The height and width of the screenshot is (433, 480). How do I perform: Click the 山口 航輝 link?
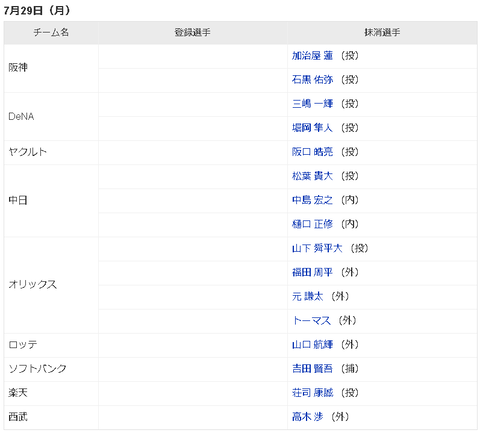(312, 344)
